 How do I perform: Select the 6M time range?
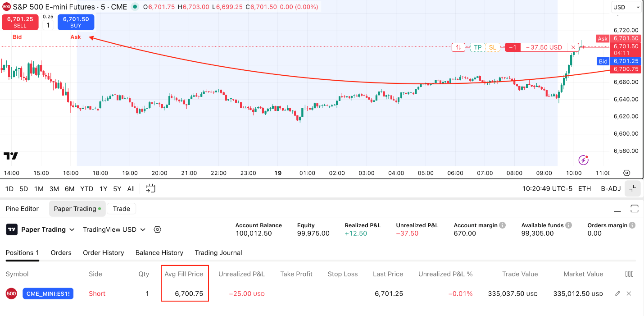click(69, 189)
